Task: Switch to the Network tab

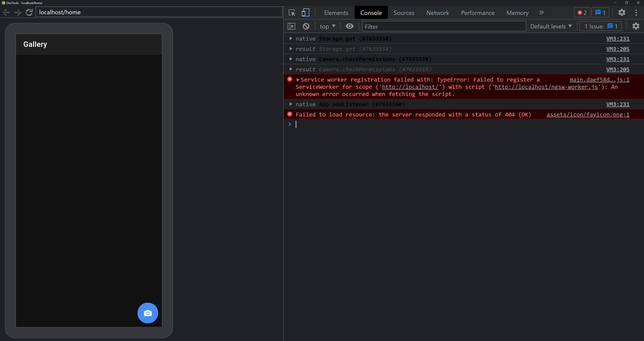Action: tap(437, 13)
